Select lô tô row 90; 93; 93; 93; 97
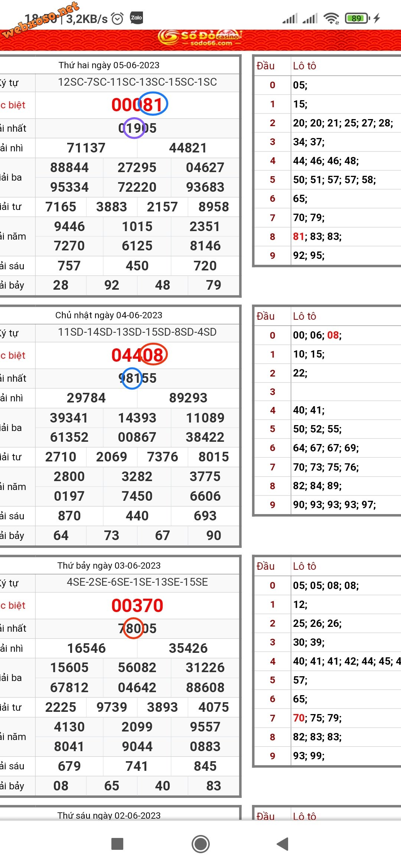This screenshot has width=401, height=868. click(334, 504)
